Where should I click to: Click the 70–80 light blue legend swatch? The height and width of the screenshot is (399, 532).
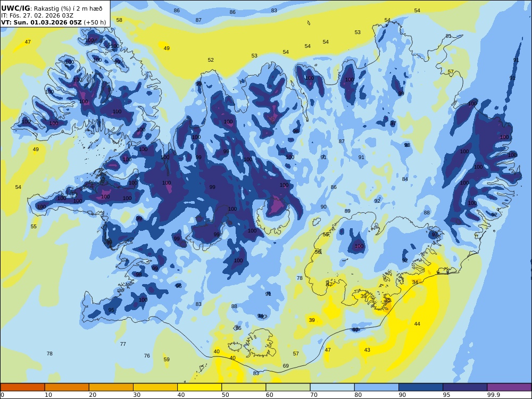tap(332, 387)
